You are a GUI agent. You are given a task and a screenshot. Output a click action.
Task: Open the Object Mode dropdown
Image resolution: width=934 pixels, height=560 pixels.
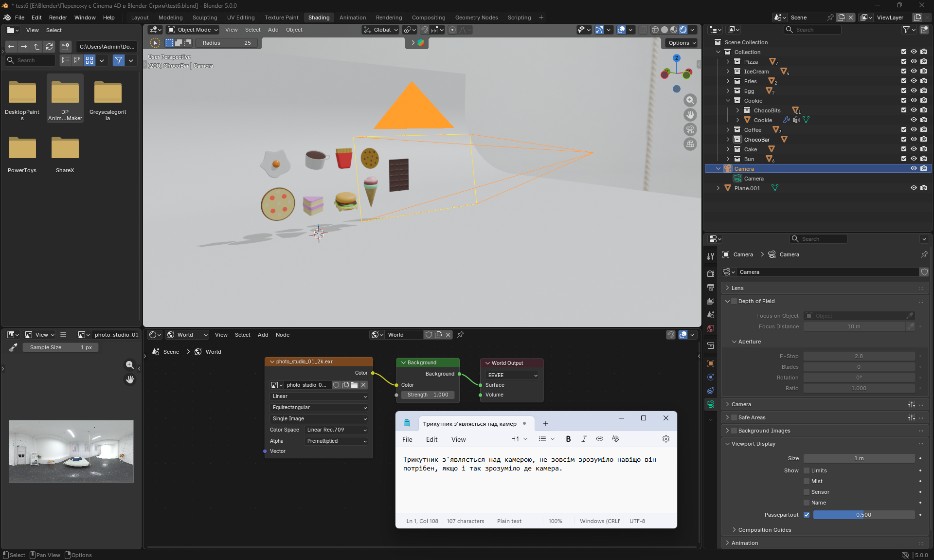[193, 30]
